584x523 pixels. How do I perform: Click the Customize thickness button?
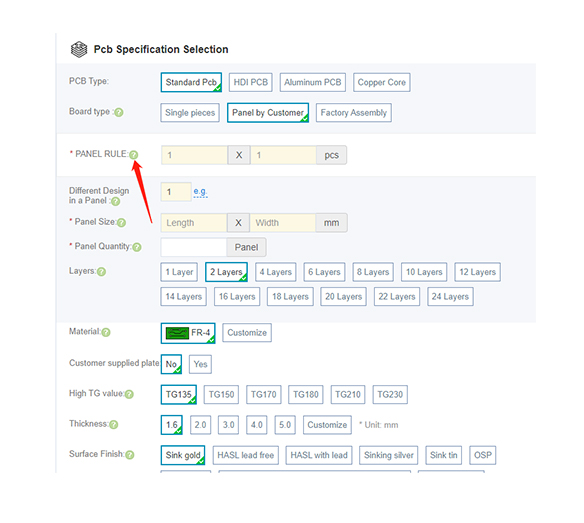click(327, 425)
